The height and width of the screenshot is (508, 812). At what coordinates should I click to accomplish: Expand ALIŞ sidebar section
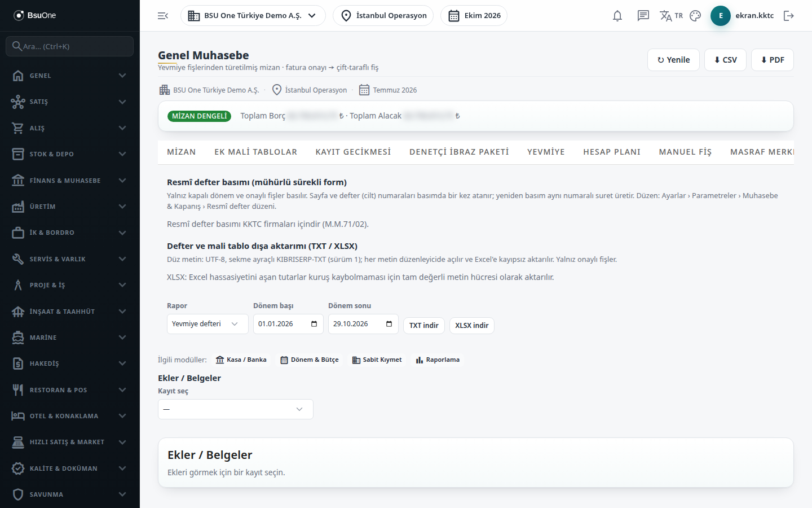(x=70, y=128)
